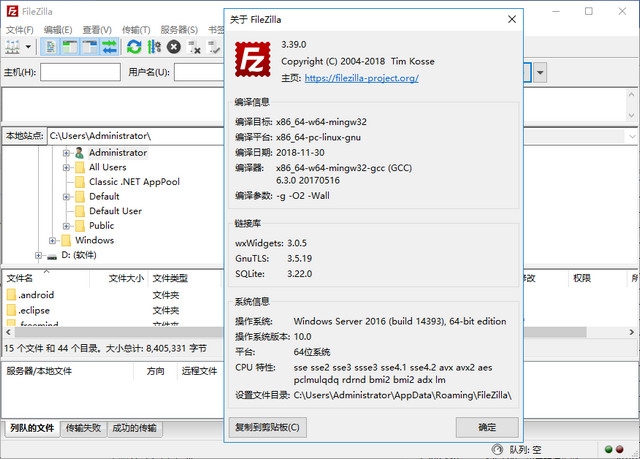This screenshot has width=640, height=459.
Task: Maximize the FileZilla main window
Action: coord(589,11)
